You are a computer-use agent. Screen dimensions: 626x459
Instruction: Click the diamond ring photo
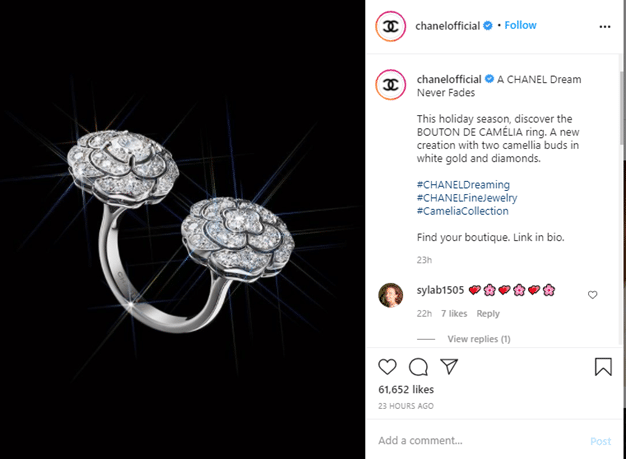pyautogui.click(x=182, y=230)
